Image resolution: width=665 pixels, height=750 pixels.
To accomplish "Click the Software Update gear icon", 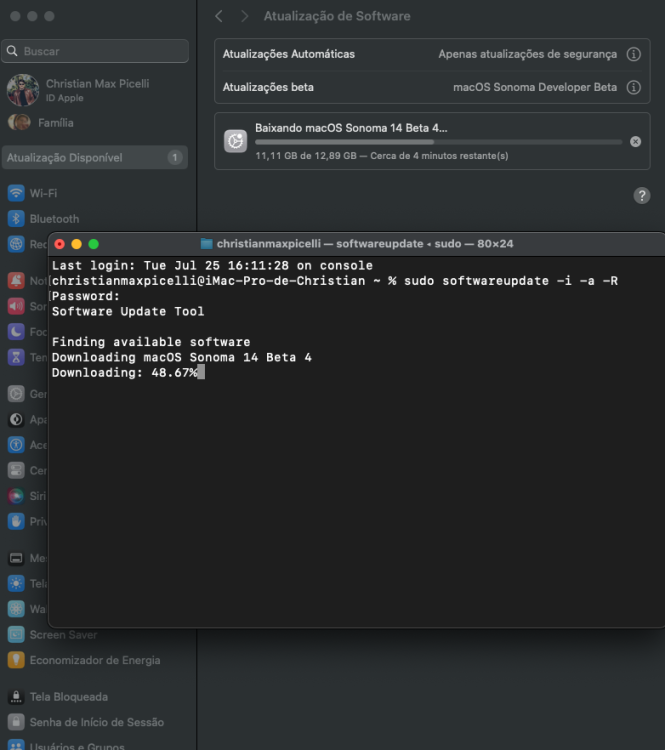I will click(x=235, y=141).
